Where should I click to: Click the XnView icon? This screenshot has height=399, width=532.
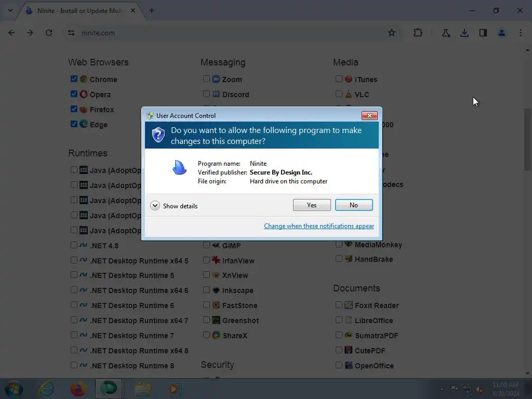pos(216,275)
